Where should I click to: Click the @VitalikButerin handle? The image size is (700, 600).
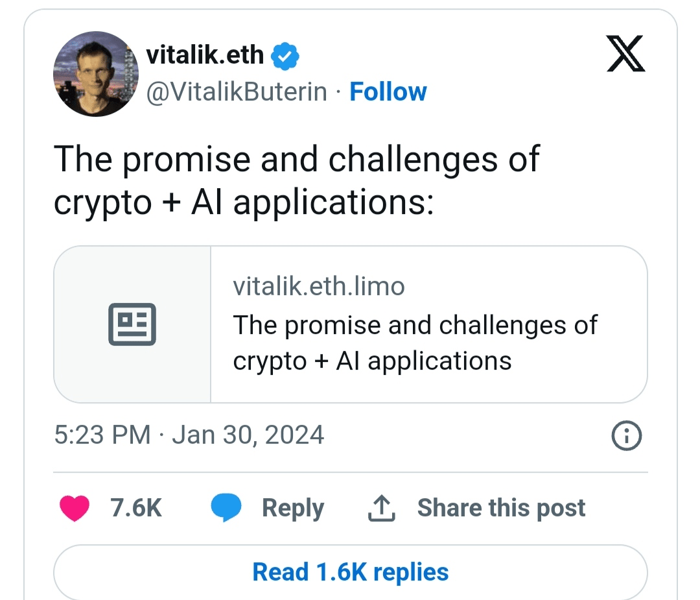pyautogui.click(x=237, y=92)
